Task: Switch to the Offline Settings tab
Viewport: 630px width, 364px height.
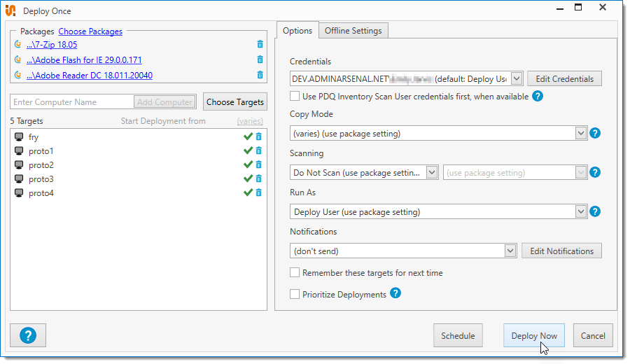Action: pos(353,31)
